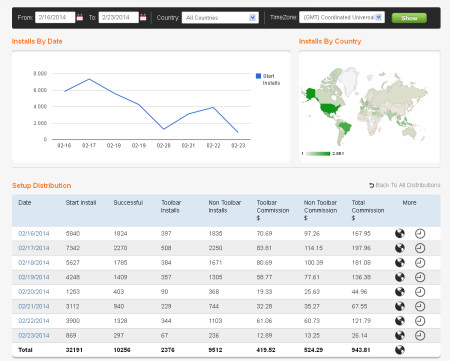This screenshot has height=361, width=450.
Task: Click the From date input field
Action: [x=55, y=17]
